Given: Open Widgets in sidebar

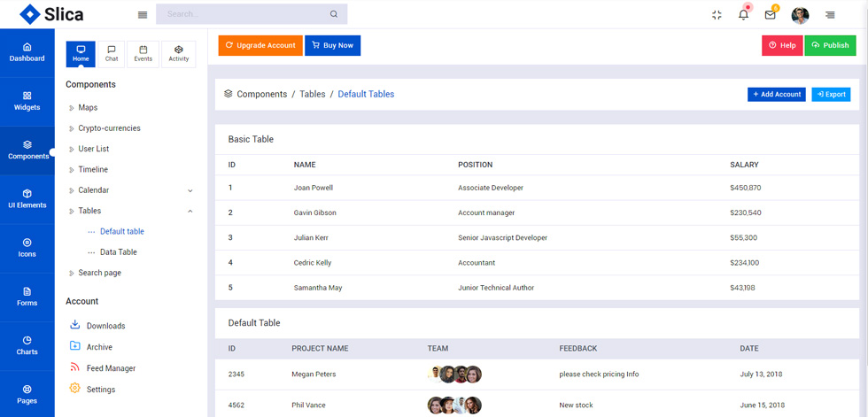Looking at the screenshot, I should (x=27, y=102).
